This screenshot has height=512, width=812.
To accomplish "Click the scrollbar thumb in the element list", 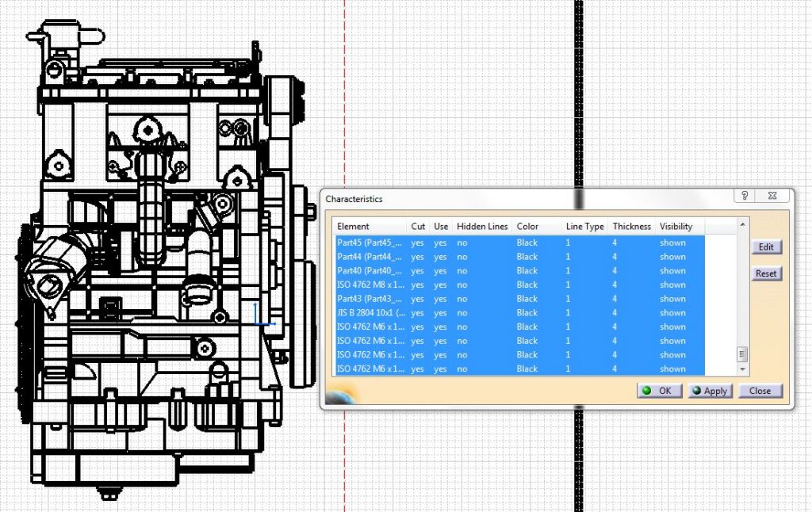I will [x=742, y=354].
